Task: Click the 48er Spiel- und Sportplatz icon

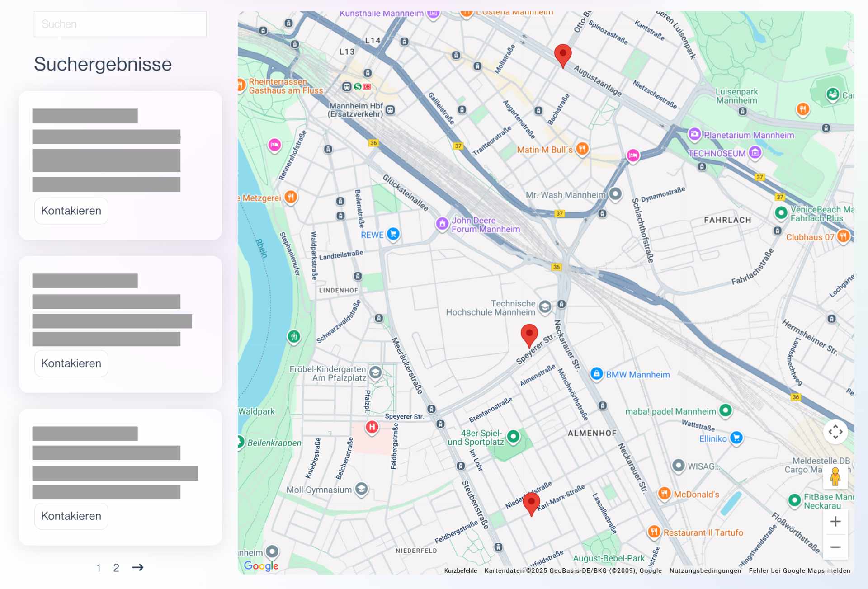Action: click(513, 437)
